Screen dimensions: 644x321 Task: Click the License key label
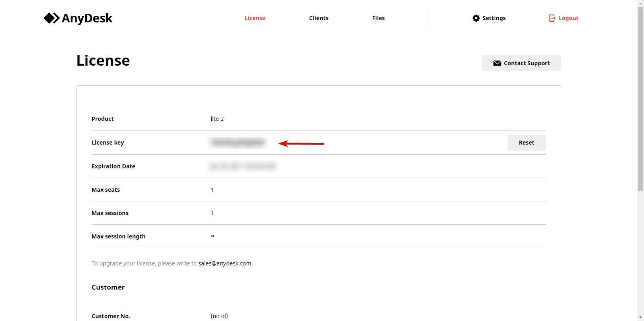(108, 143)
